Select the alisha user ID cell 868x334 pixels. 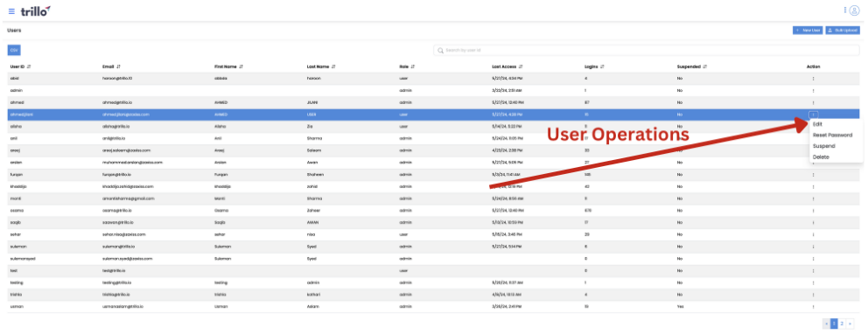click(16, 126)
